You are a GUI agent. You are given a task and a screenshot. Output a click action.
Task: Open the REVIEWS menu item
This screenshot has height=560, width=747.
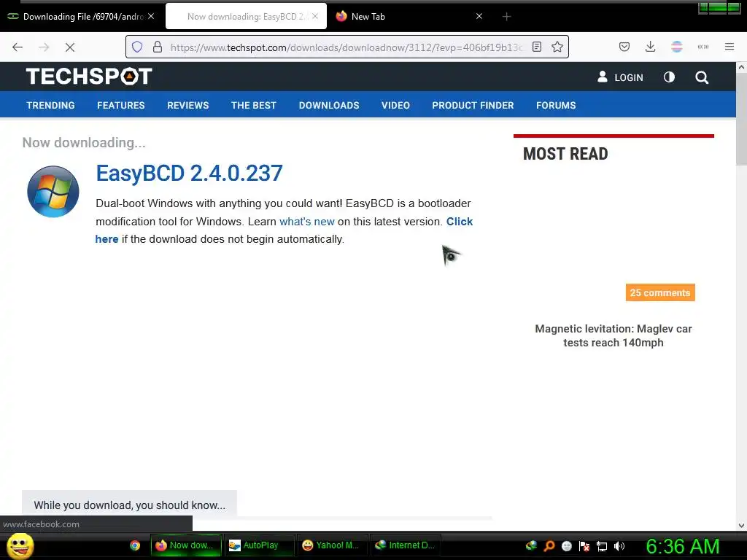[x=187, y=105]
